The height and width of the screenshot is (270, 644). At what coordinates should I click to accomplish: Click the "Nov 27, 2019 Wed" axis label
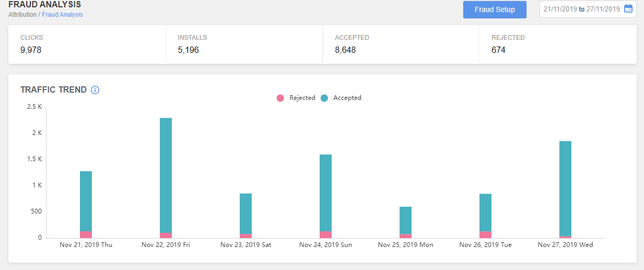point(565,245)
